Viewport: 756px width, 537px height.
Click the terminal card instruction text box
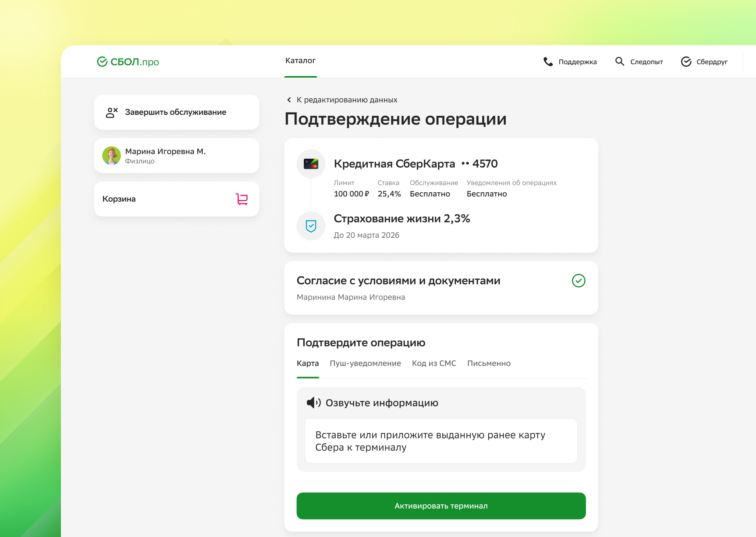[x=441, y=441]
